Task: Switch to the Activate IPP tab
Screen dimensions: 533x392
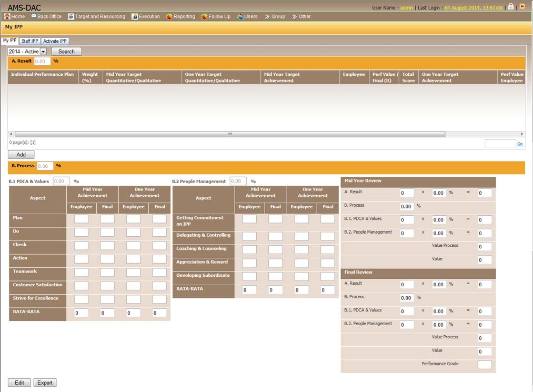Action: [x=55, y=41]
